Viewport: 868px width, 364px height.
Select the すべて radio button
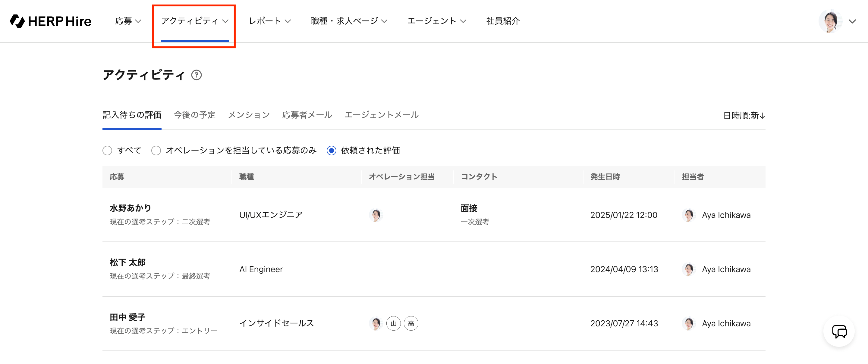pyautogui.click(x=107, y=150)
